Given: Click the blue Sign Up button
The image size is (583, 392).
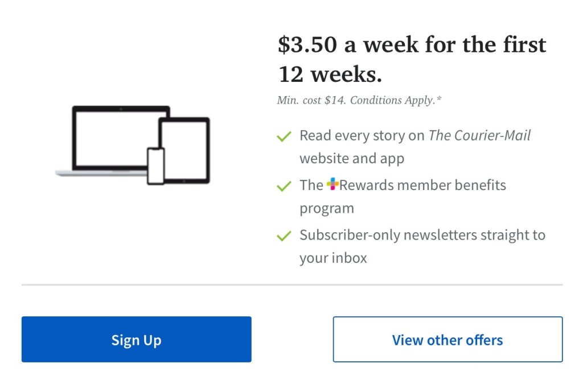Looking at the screenshot, I should [x=136, y=340].
